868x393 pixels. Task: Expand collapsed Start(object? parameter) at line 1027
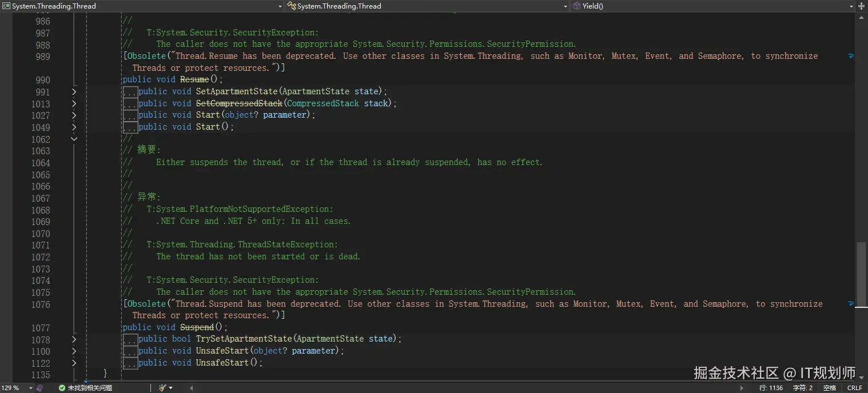74,115
